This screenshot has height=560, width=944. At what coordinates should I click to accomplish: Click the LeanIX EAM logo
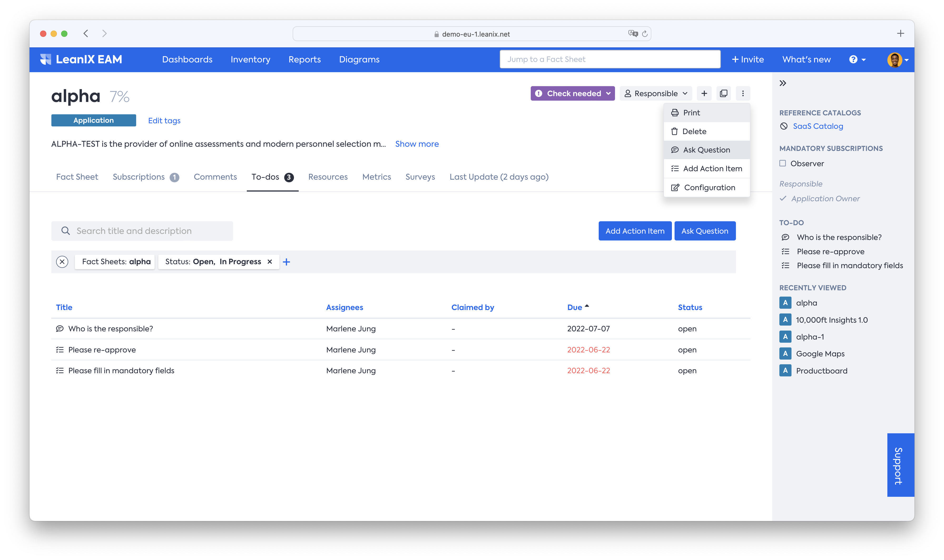[x=81, y=59]
